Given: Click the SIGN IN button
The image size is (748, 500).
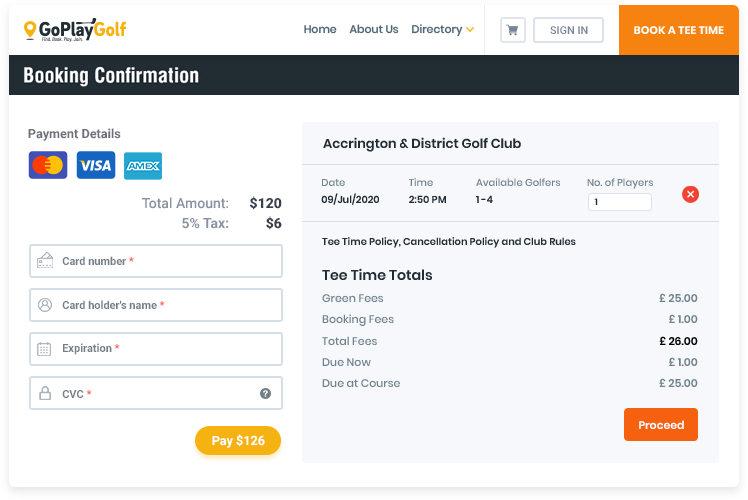Looking at the screenshot, I should point(568,30).
